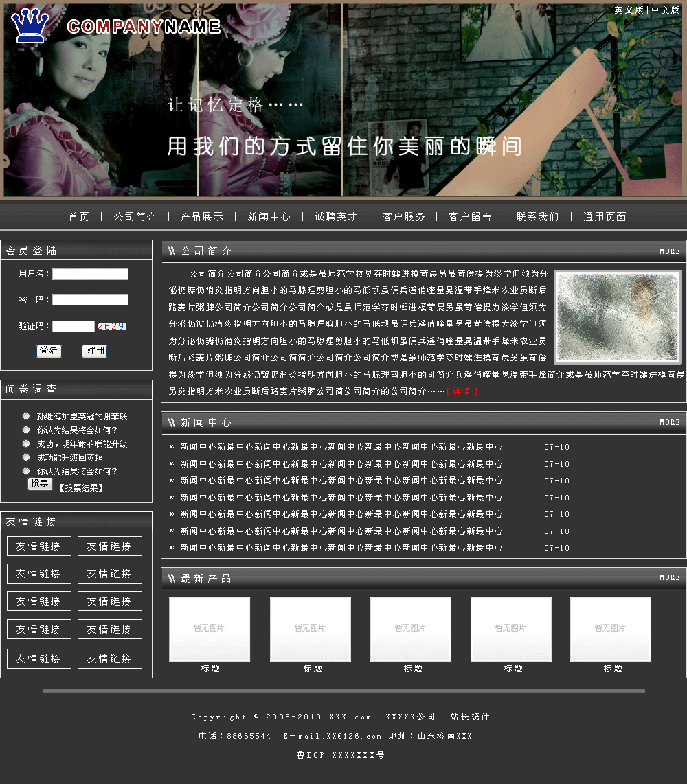Viewport: 687px width, 784px height.
Task: Expand MORE in the 新闻中心 section
Action: 669,422
